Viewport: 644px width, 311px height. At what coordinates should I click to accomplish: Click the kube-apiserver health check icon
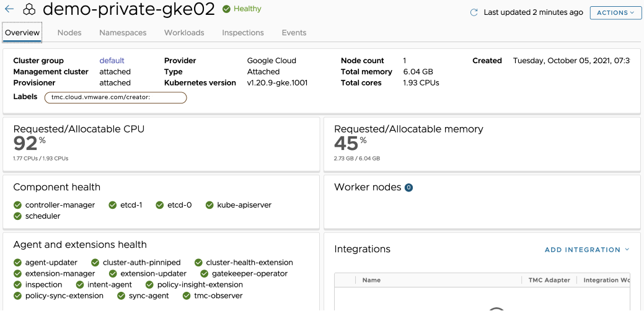(x=210, y=205)
